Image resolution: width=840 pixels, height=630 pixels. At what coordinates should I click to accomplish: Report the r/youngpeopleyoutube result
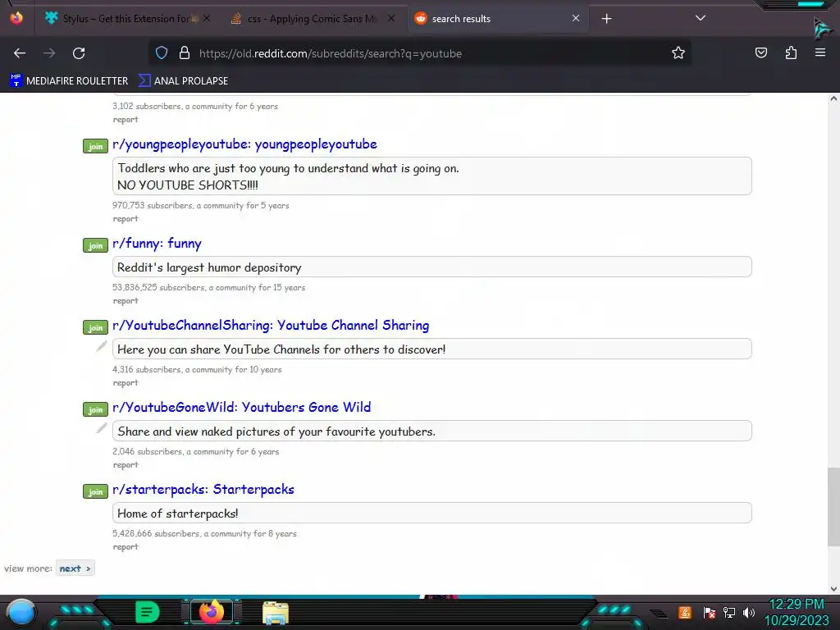click(126, 218)
